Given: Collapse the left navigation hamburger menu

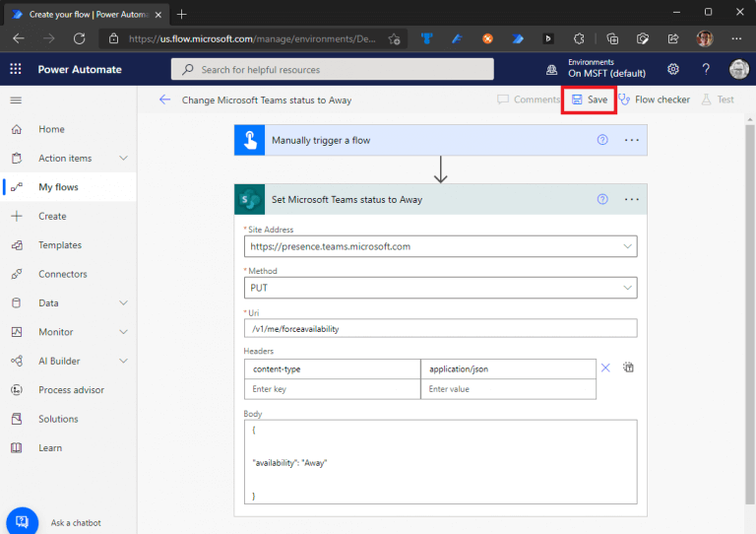Looking at the screenshot, I should (x=16, y=100).
